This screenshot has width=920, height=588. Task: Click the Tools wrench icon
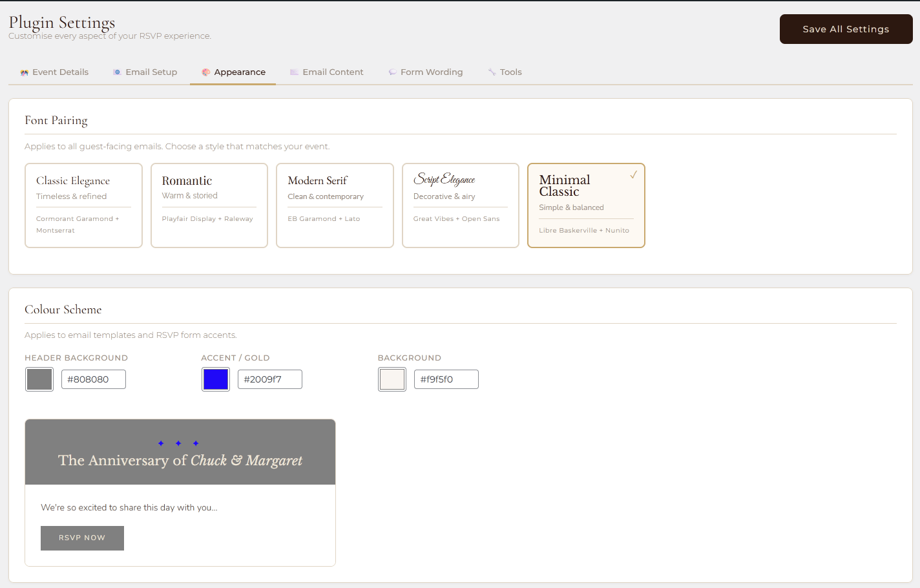pos(492,72)
